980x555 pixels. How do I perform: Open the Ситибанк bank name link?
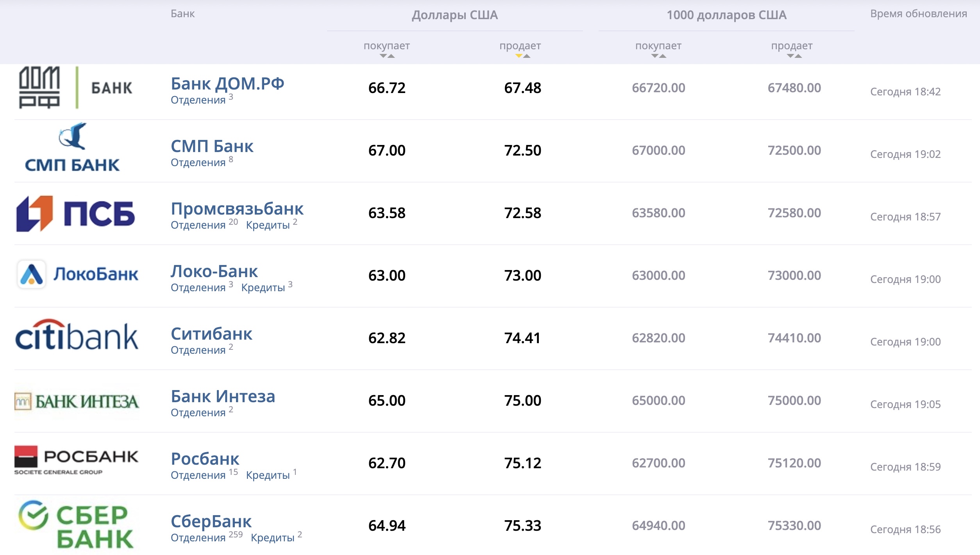[211, 334]
